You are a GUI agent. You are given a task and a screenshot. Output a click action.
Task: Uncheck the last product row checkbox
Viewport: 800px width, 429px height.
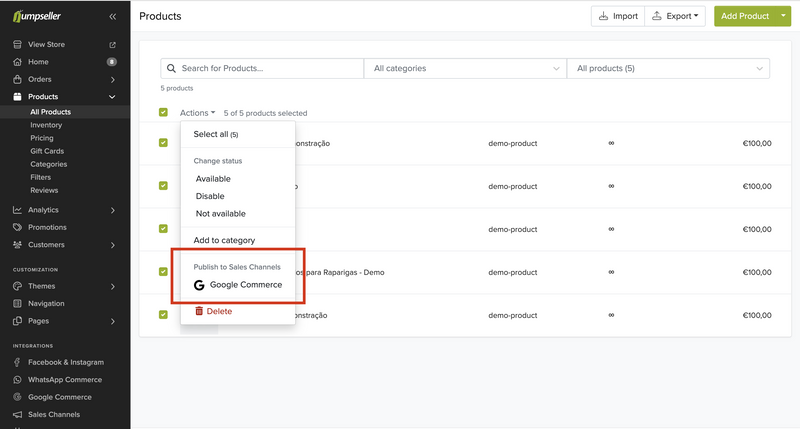(163, 315)
